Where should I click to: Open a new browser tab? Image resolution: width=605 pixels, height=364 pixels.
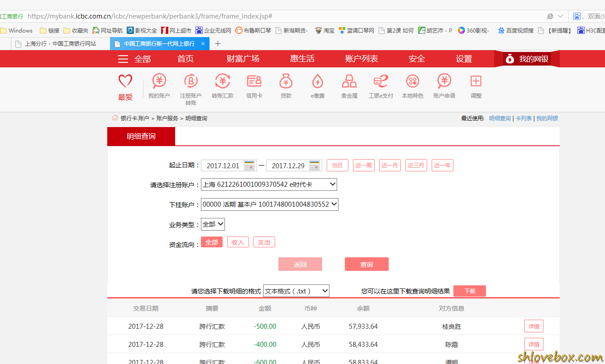point(218,44)
